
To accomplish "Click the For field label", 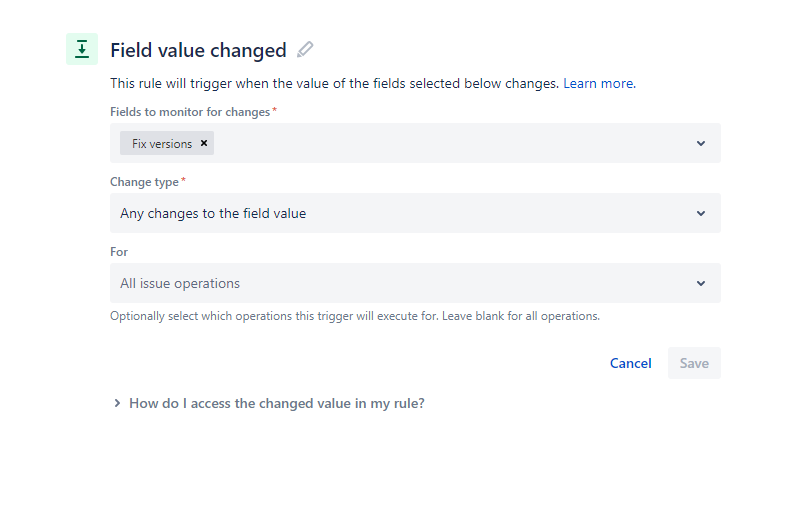I will [119, 252].
